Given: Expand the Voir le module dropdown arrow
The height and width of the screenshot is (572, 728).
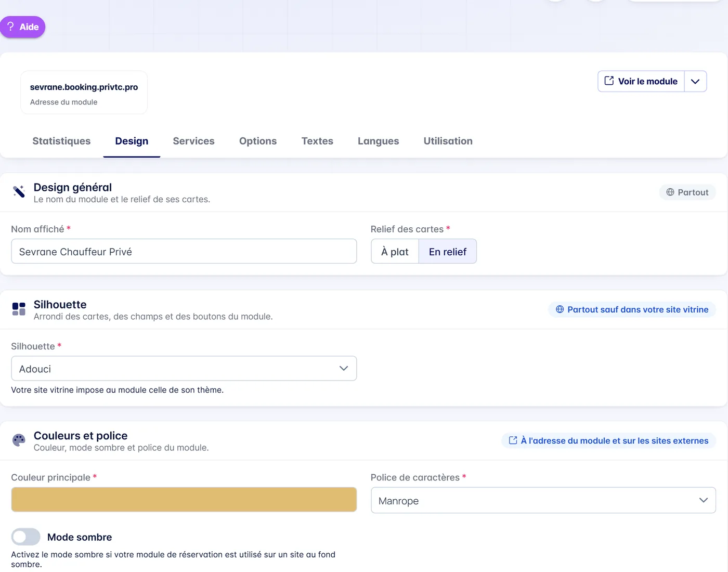Looking at the screenshot, I should coord(695,81).
